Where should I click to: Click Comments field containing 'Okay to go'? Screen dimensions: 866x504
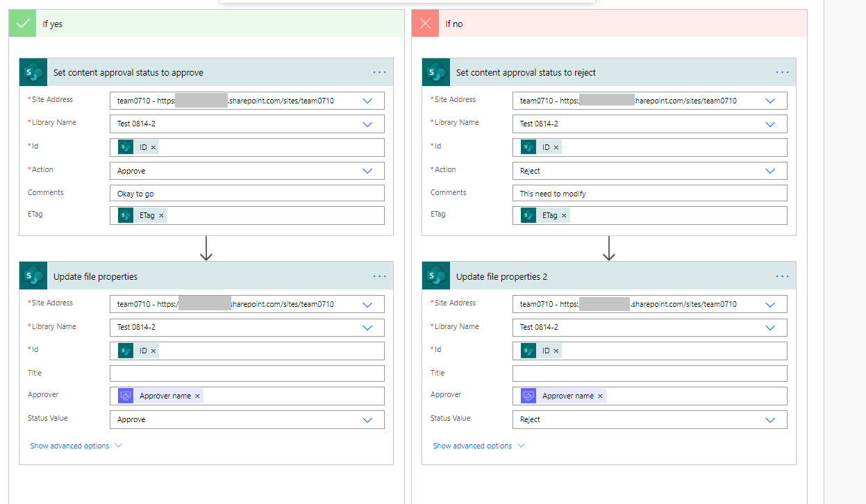247,194
